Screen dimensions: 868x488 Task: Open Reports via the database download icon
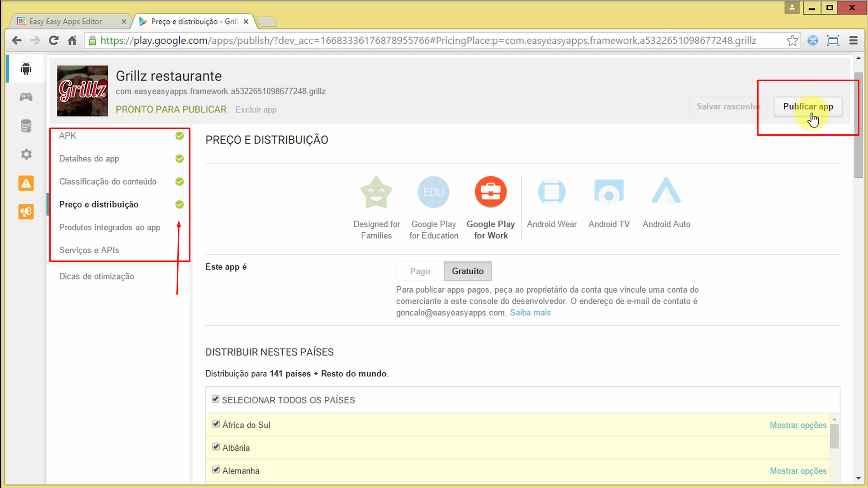pyautogui.click(x=26, y=126)
